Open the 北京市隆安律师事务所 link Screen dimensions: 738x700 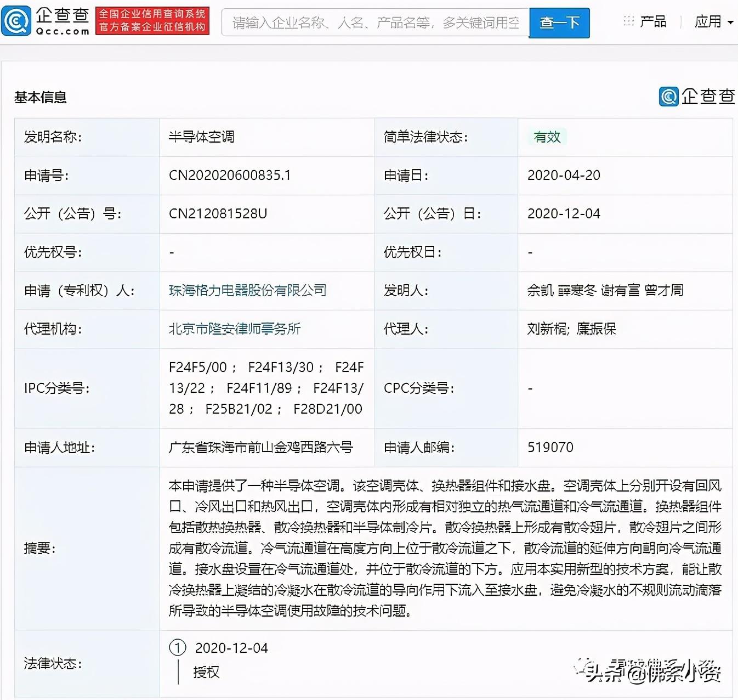tap(235, 329)
